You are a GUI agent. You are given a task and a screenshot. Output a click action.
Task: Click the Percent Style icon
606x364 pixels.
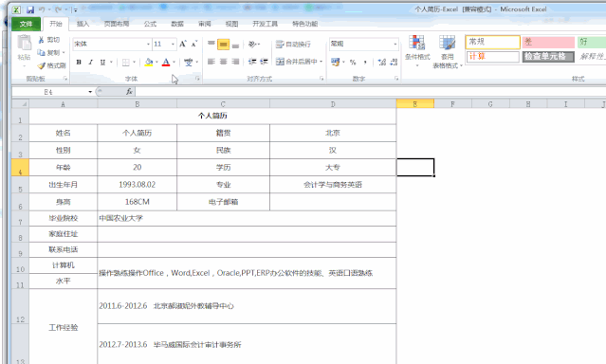tap(353, 62)
